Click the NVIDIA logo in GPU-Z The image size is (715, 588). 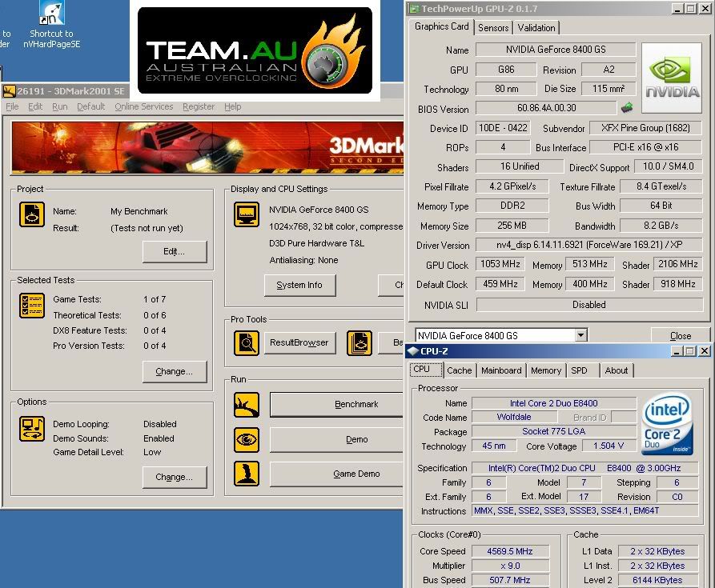click(672, 78)
